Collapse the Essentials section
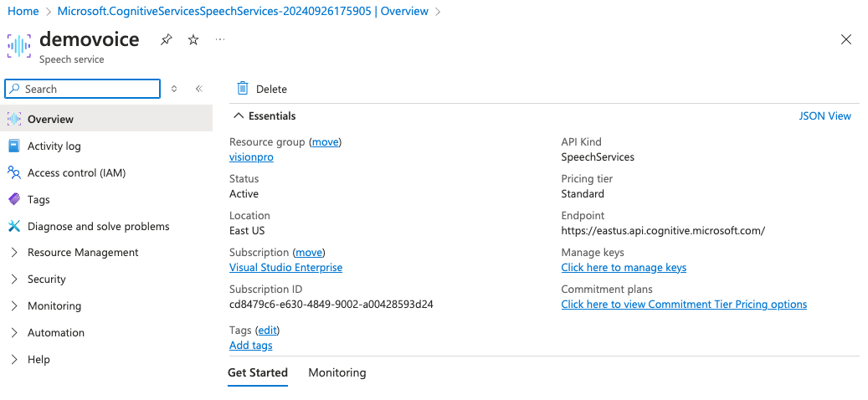The image size is (868, 400). tap(239, 116)
